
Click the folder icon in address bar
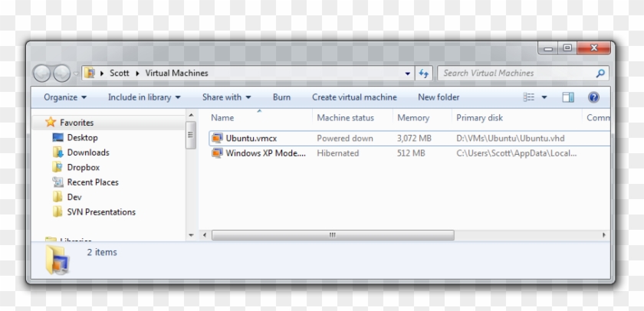pos(90,73)
